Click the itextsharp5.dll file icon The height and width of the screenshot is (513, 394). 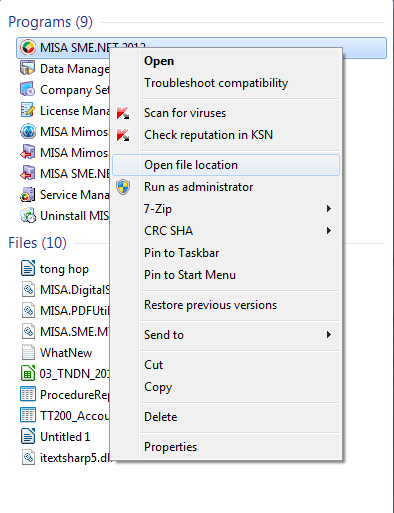(28, 458)
